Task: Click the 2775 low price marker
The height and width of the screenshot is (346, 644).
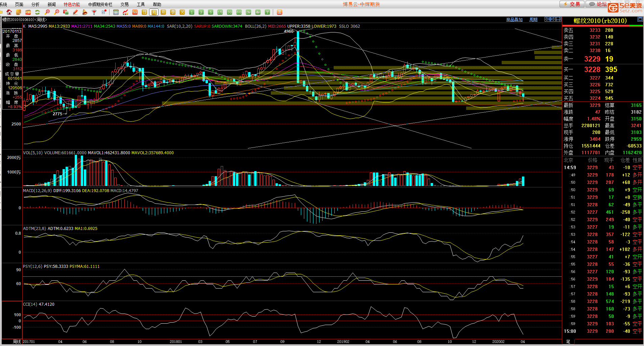Action: pos(57,114)
